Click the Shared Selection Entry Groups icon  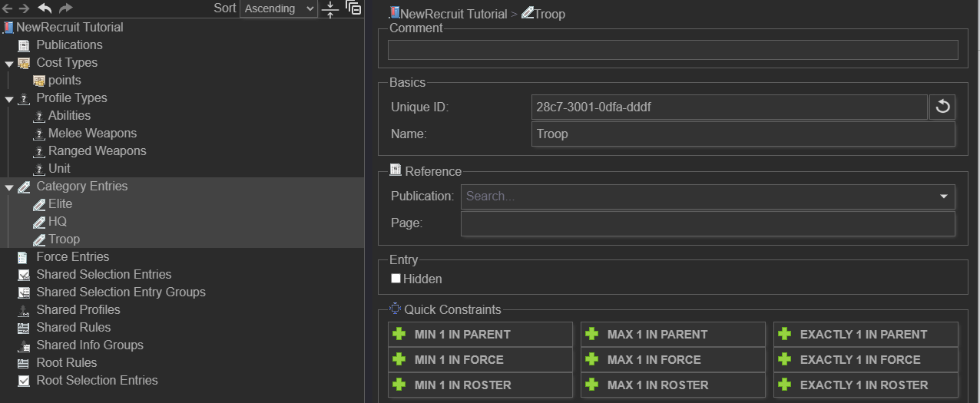23,292
